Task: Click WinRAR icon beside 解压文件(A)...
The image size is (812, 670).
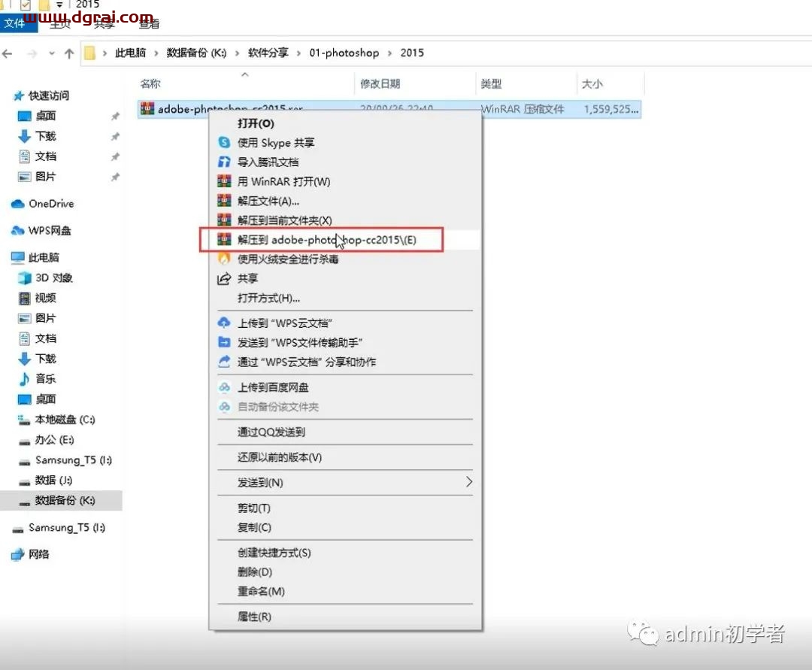Action: click(224, 201)
